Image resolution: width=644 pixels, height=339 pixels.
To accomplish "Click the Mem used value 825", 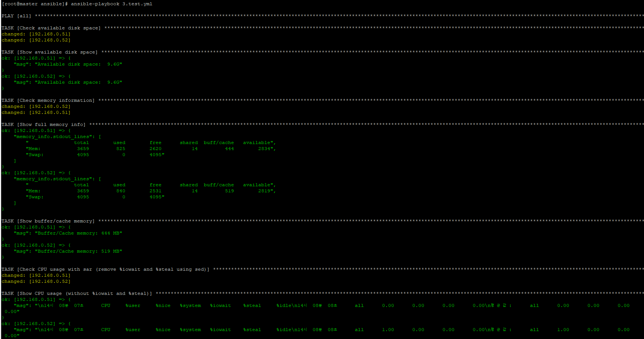I will coord(120,149).
